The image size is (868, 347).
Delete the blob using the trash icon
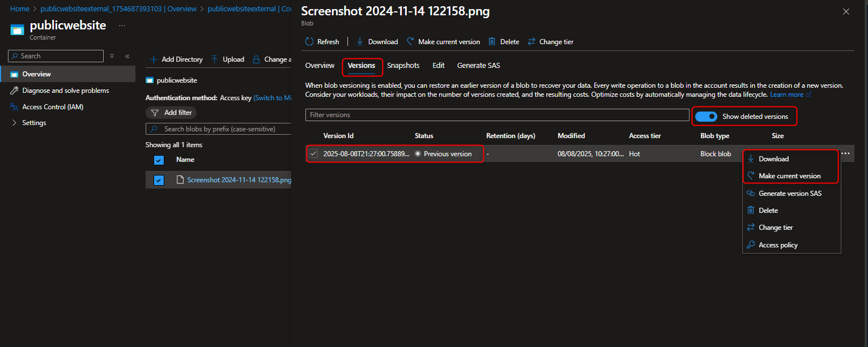pos(503,41)
